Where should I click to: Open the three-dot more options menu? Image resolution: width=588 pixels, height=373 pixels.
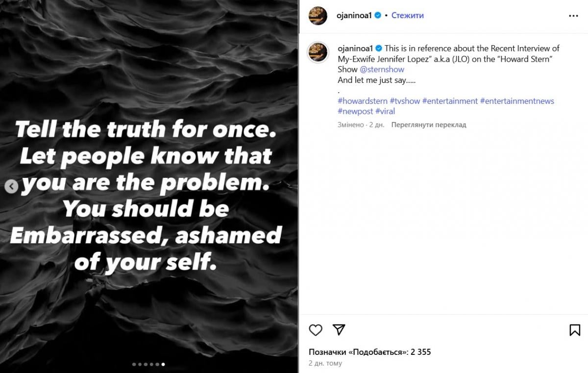coord(573,16)
